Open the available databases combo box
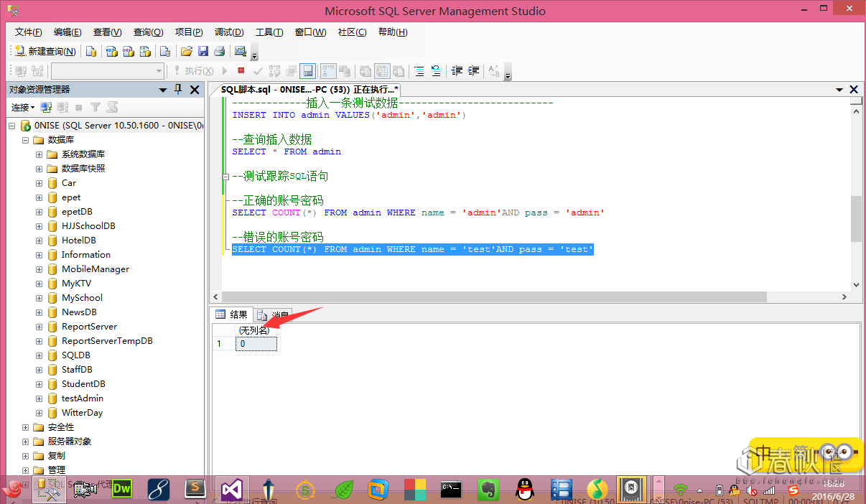 [108, 71]
